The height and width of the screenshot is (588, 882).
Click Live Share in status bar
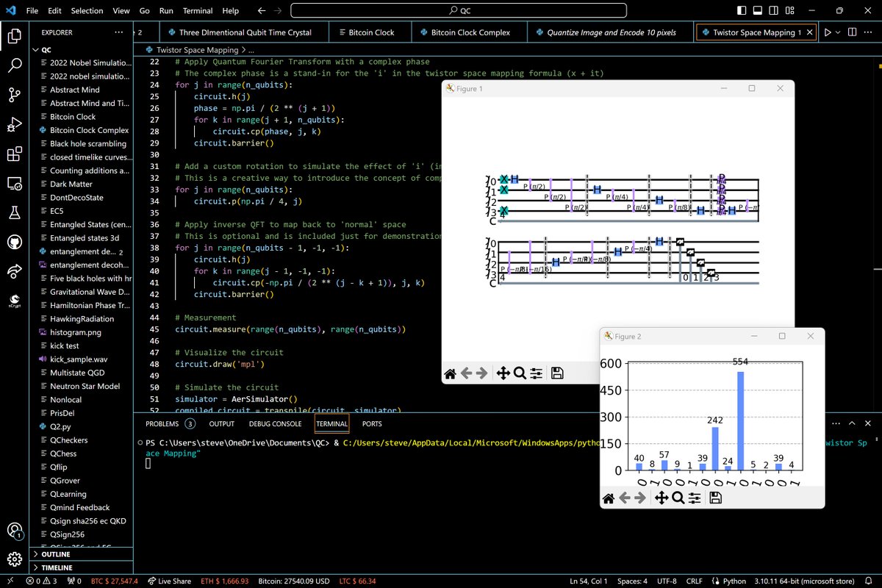pos(170,581)
